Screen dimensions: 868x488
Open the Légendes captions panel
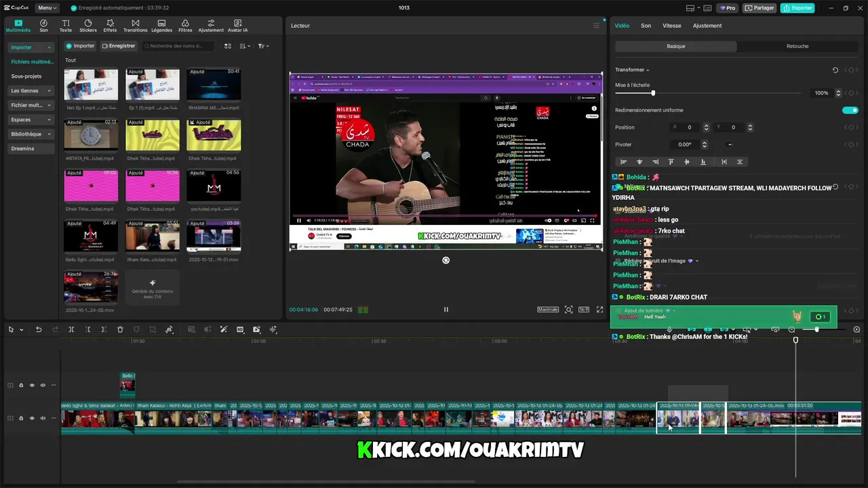(x=161, y=26)
